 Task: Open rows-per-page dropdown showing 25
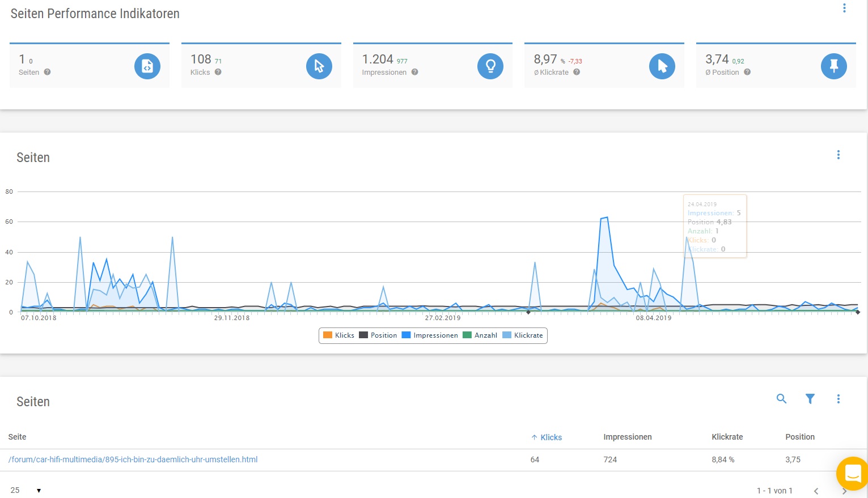[26, 490]
